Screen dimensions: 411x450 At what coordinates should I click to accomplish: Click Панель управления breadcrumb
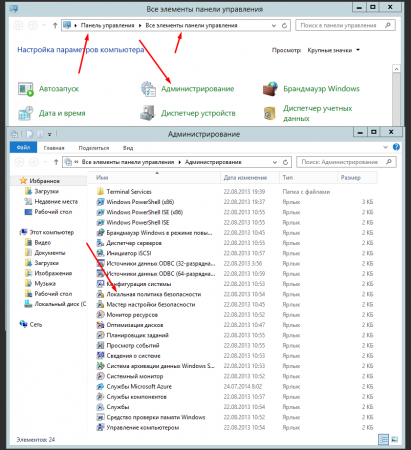click(x=107, y=25)
